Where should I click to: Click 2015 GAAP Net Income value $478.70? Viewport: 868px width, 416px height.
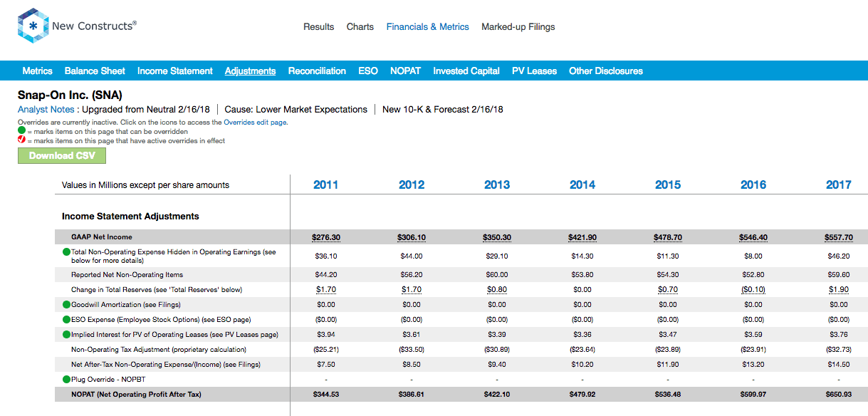[668, 237]
